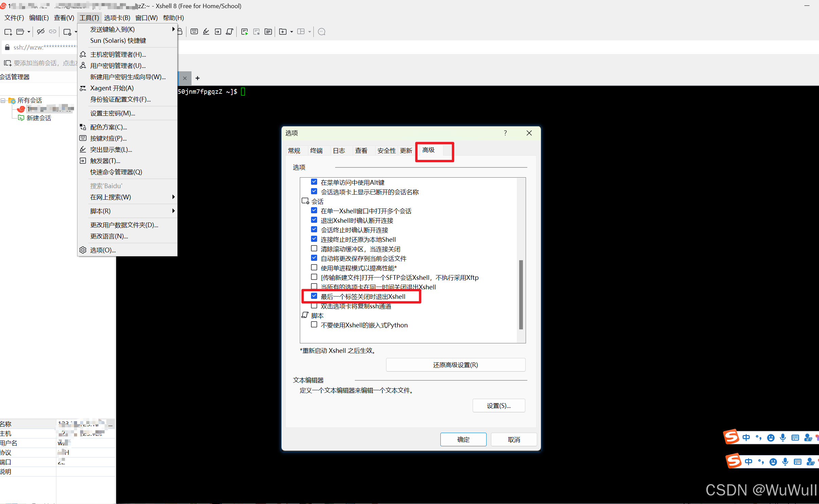Click the Sogou input microphone icon
The height and width of the screenshot is (504, 819).
point(783,437)
